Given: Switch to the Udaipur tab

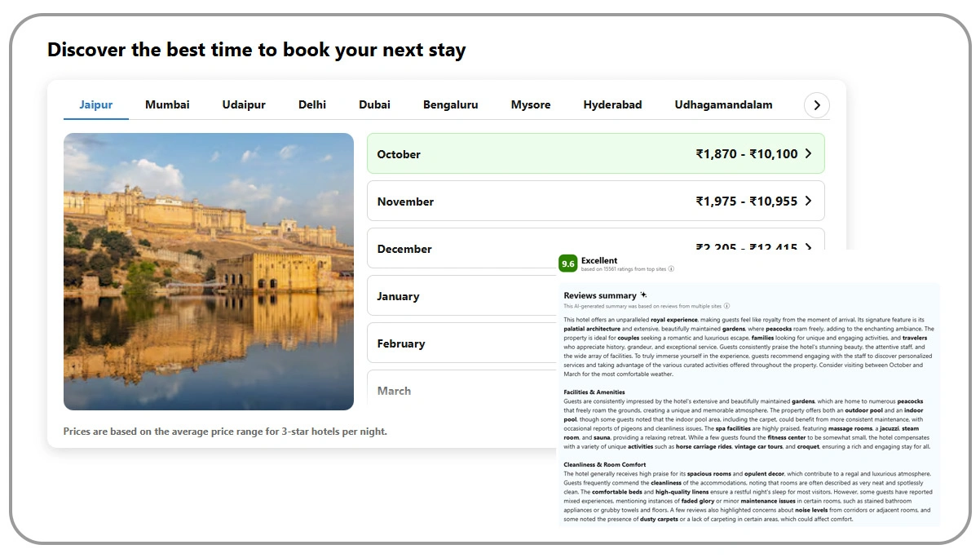Looking at the screenshot, I should pos(243,104).
